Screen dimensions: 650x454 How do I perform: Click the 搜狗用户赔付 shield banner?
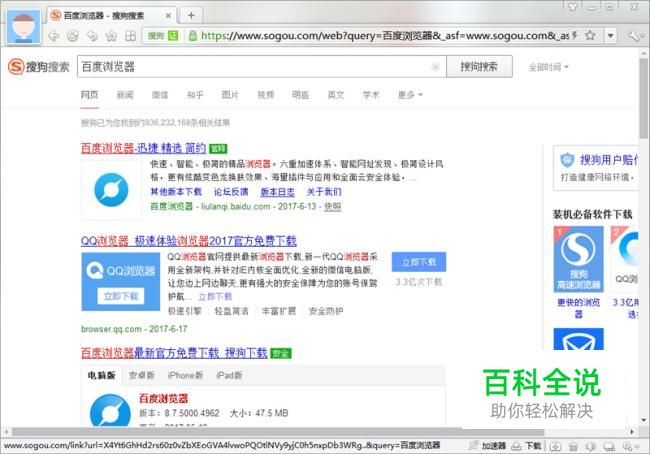click(596, 168)
